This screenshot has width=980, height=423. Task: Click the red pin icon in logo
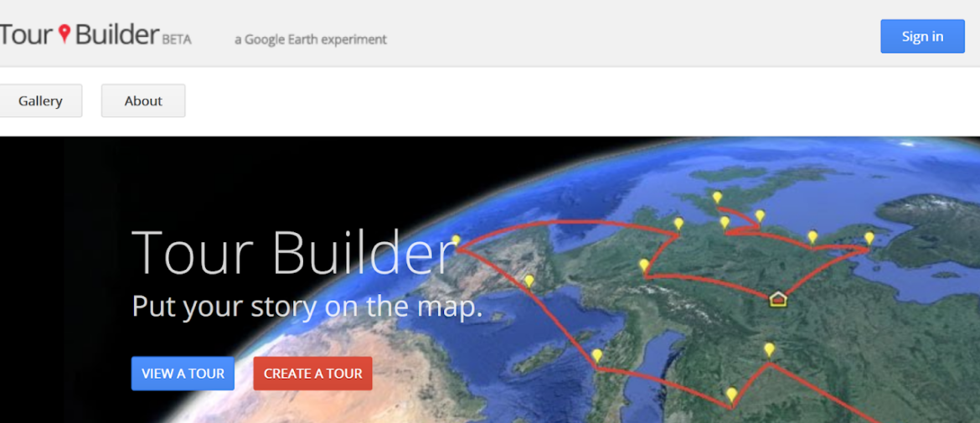click(64, 34)
